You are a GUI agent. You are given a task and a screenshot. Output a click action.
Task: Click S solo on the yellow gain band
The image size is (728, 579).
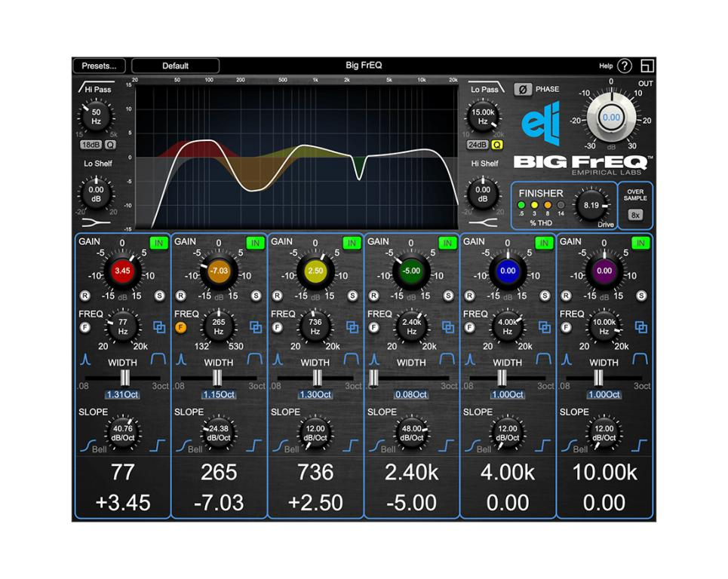coord(353,296)
